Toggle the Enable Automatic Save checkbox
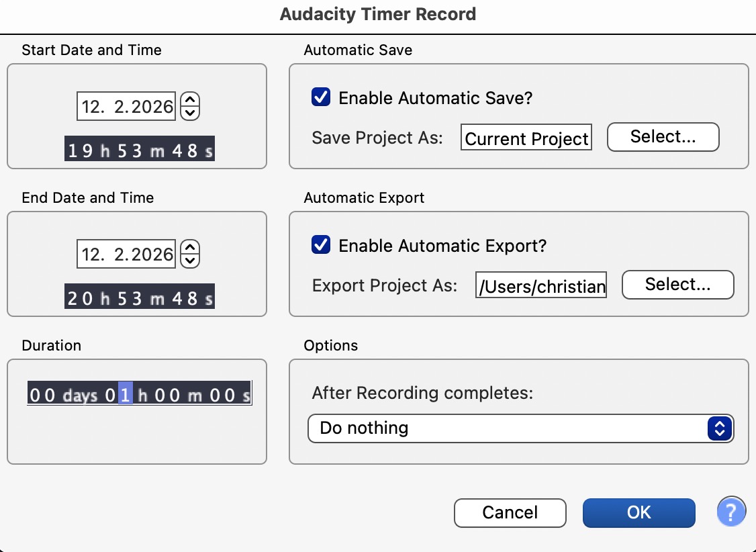 321,98
